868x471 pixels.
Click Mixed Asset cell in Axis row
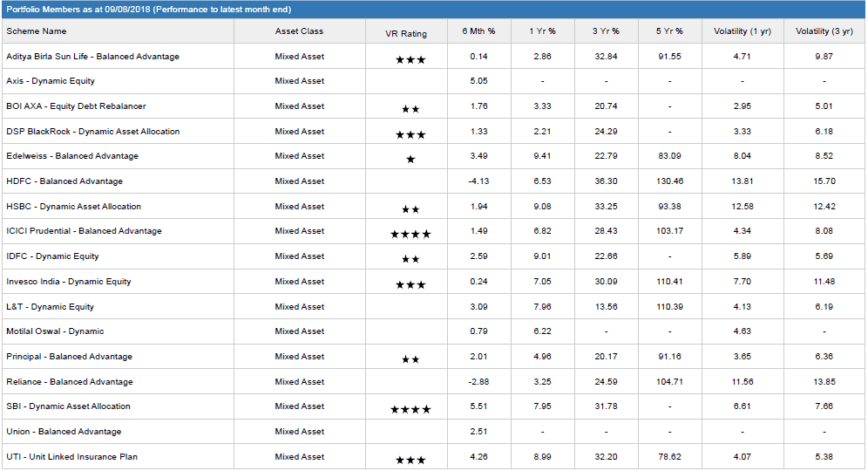coord(300,81)
